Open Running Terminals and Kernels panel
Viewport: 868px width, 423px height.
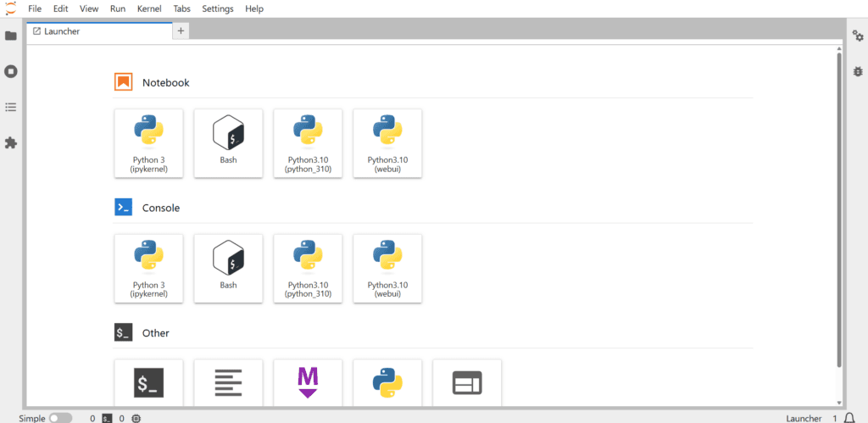pos(11,71)
